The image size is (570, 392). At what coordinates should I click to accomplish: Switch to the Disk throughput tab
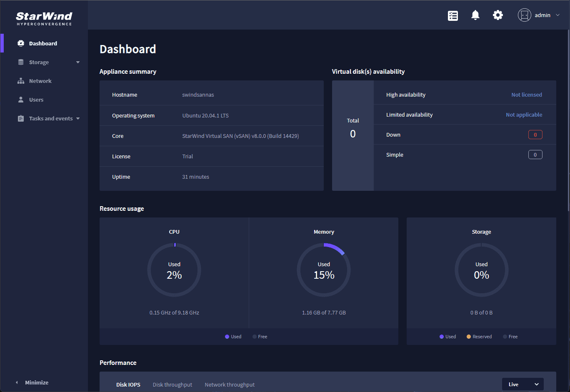172,385
